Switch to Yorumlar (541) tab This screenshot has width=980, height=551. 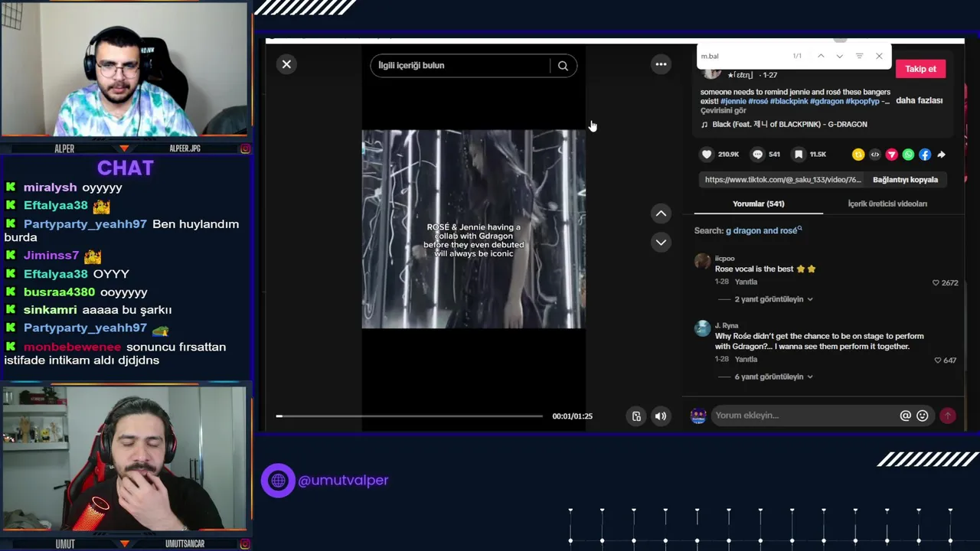coord(758,204)
